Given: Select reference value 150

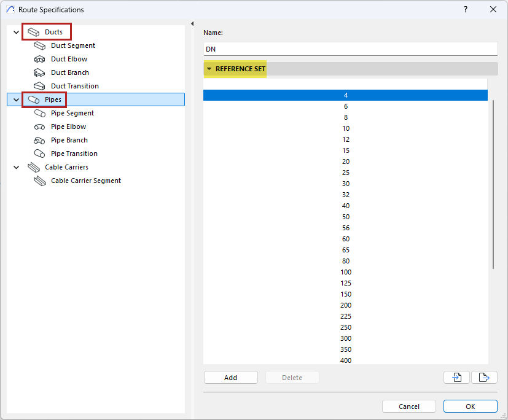Looking at the screenshot, I should 345,294.
